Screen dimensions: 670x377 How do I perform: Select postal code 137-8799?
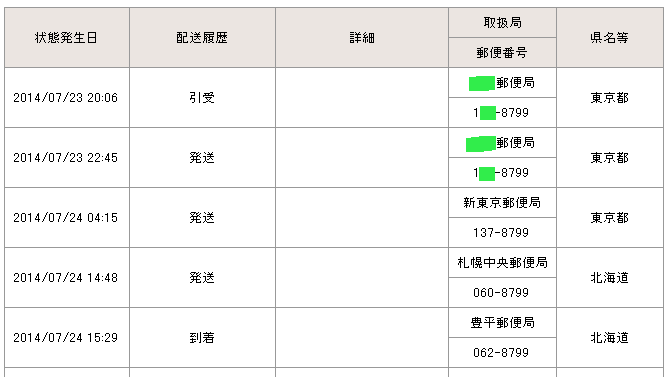coord(501,233)
